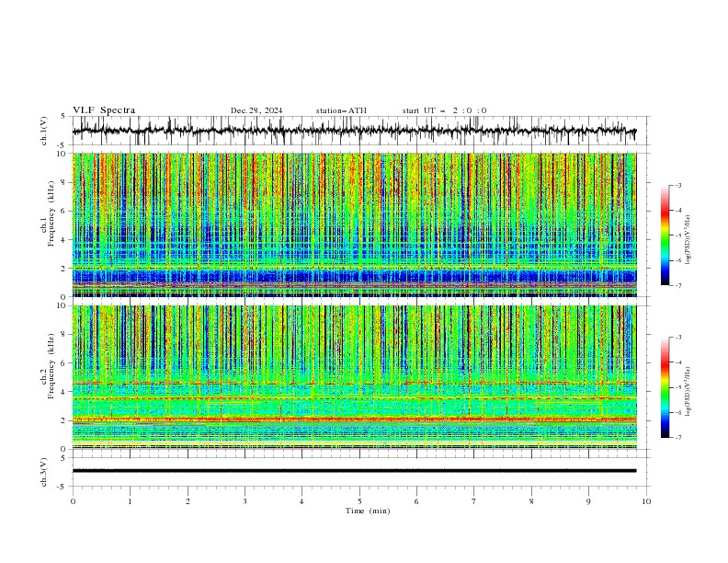728x563 pixels.
Task: Click inside the ch.2 spectrogram panel
Action: coord(354,377)
